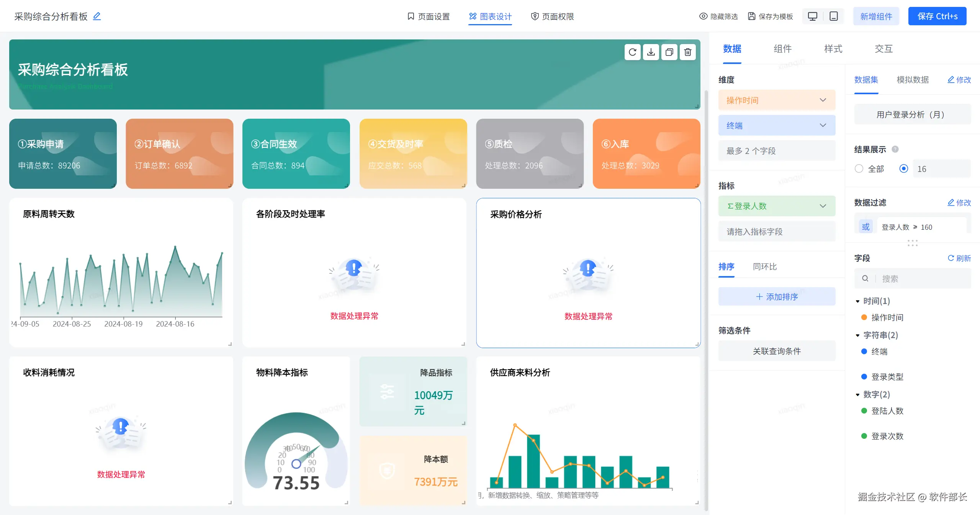Select the radio button next to 16
Screen dimensions: 980x515
pyautogui.click(x=903, y=169)
